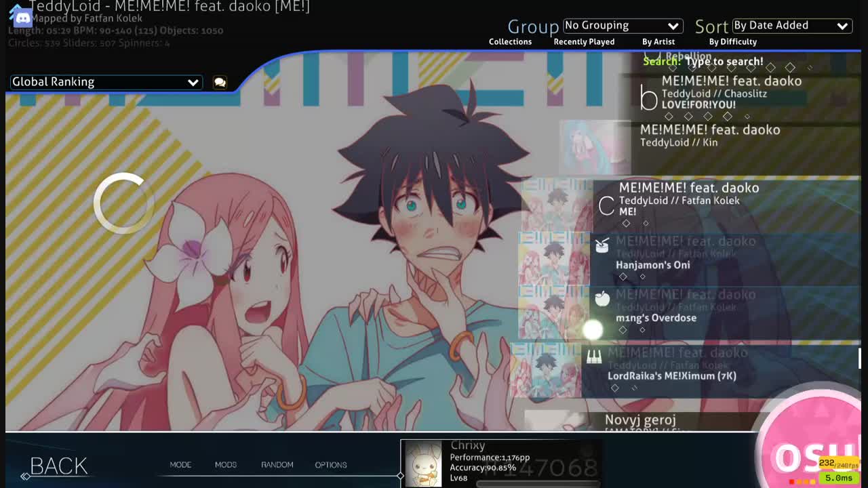
Task: Select the ME!ME!ME! map by Kin
Action: 710,147
